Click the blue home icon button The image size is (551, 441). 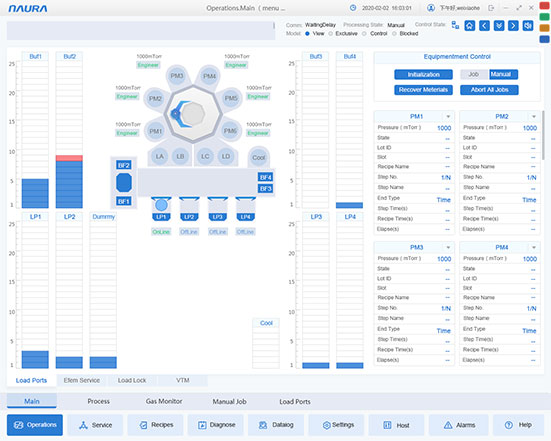click(469, 26)
